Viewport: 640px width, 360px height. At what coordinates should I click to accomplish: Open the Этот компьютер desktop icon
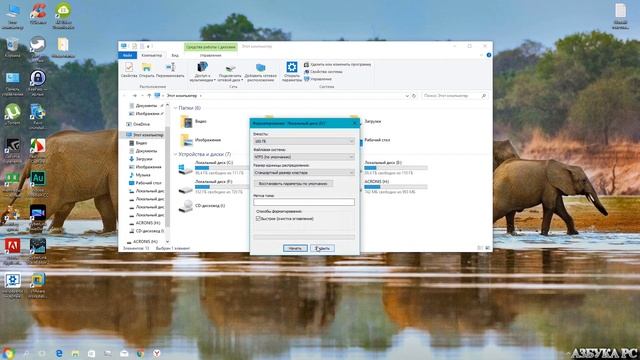point(13,15)
